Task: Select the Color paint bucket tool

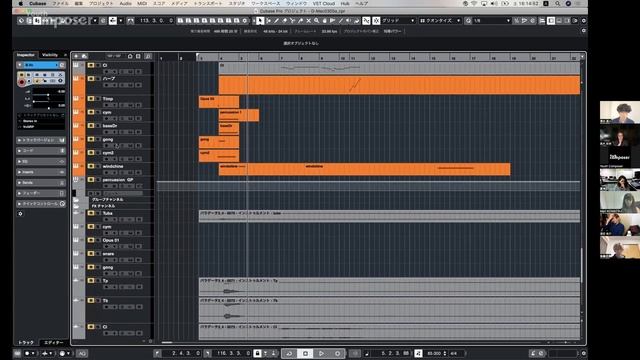Action: 356,20
